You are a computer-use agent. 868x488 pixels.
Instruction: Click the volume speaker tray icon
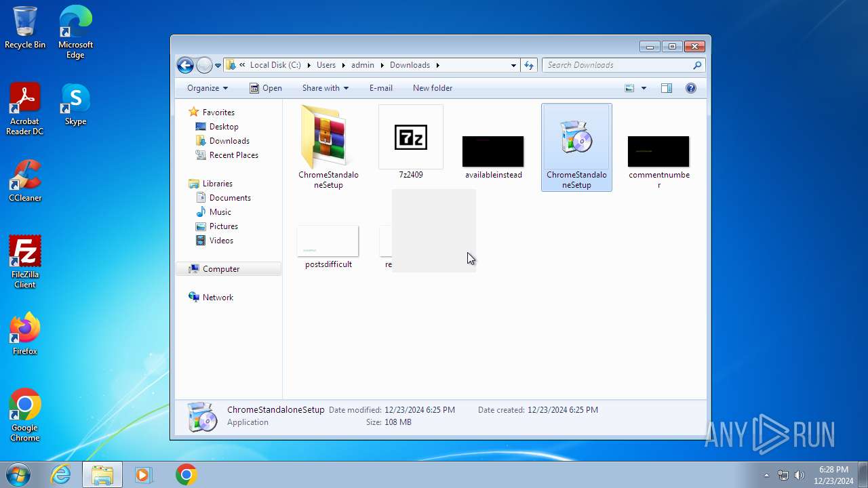coord(800,475)
